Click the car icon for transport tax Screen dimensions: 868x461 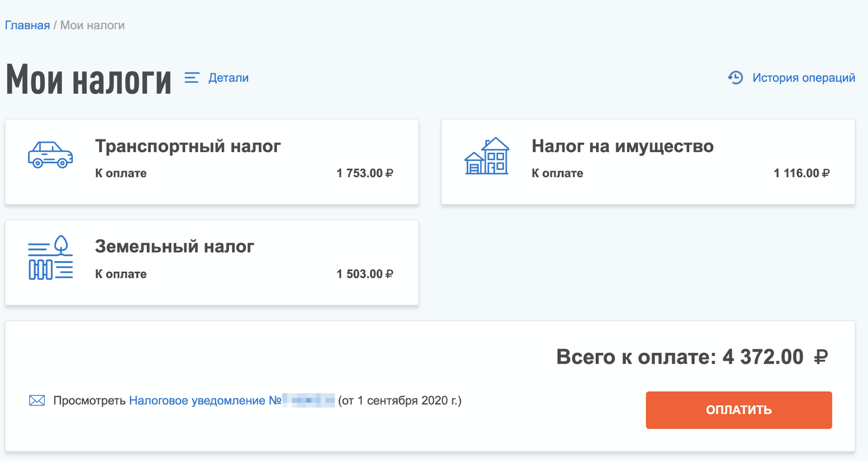[x=50, y=155]
